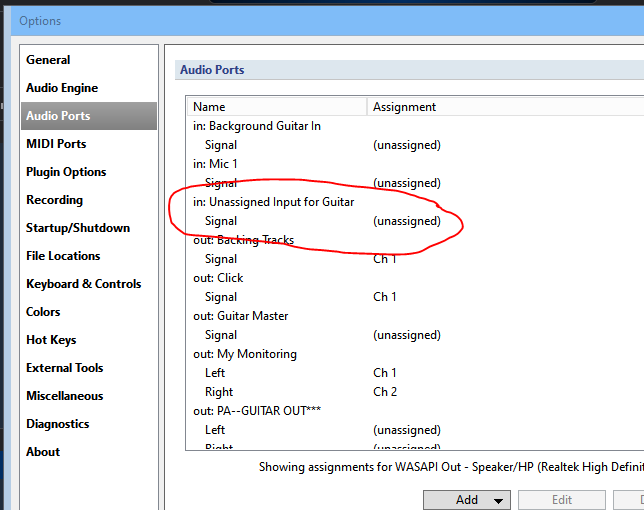Sort ports by the Assignment column header
644x510 pixels.
pos(505,107)
